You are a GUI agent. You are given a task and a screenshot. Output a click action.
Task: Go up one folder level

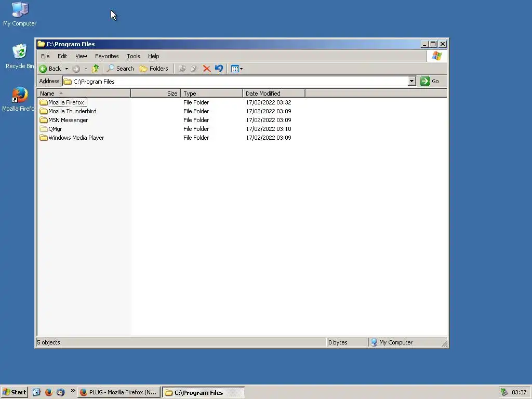pyautogui.click(x=96, y=69)
